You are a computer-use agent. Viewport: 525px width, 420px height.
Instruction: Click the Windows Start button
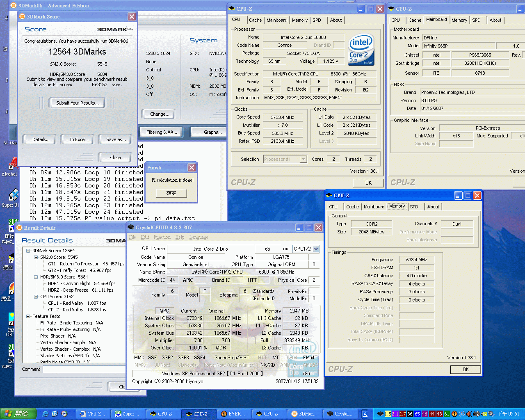pos(18,414)
